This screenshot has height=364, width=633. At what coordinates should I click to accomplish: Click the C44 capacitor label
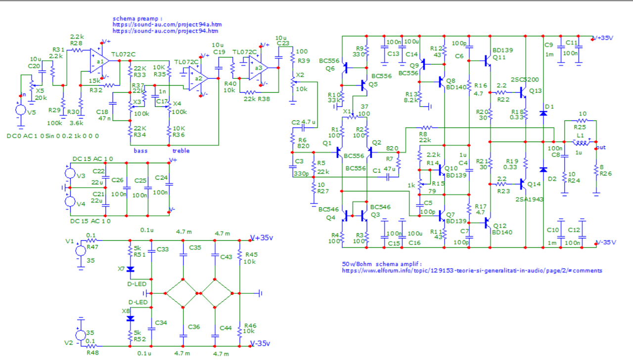pos(226,328)
